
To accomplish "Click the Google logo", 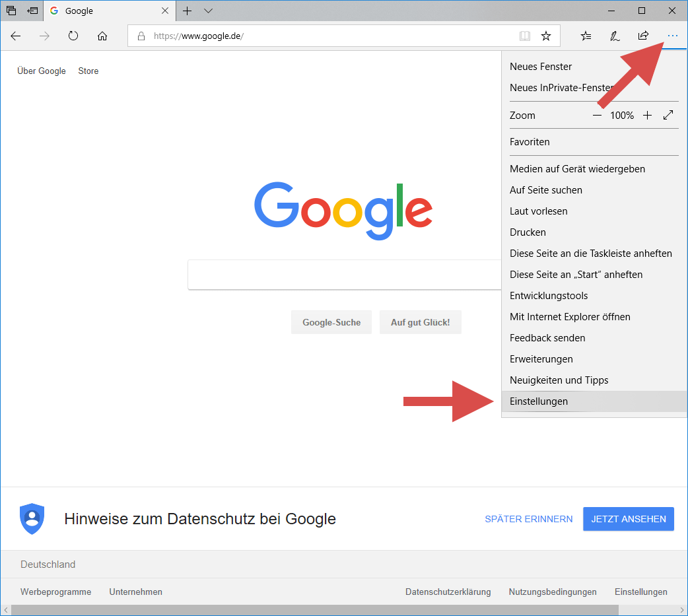I will coord(343,211).
